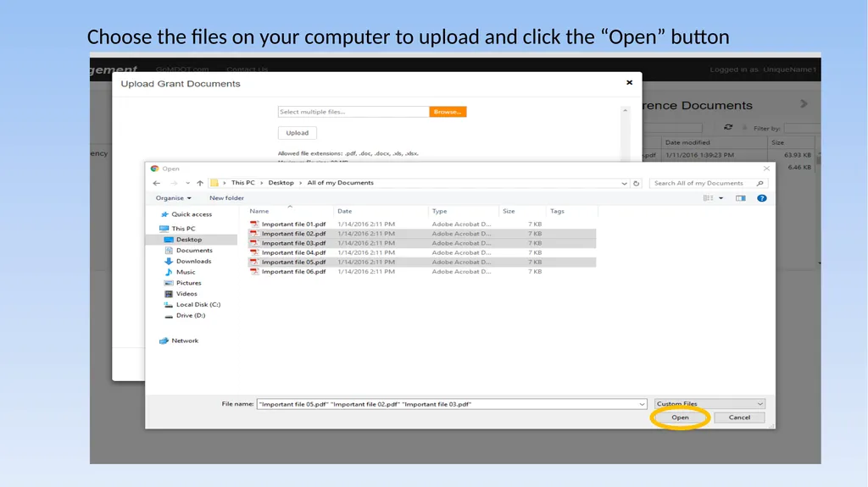Click the Cancel button
The height and width of the screenshot is (487, 868).
point(739,418)
